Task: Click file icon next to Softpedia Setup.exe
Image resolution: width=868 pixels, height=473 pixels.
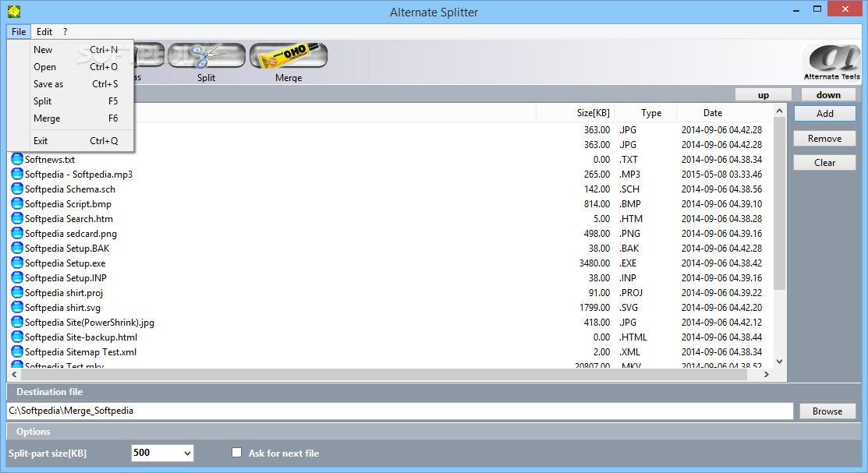Action: coord(17,263)
